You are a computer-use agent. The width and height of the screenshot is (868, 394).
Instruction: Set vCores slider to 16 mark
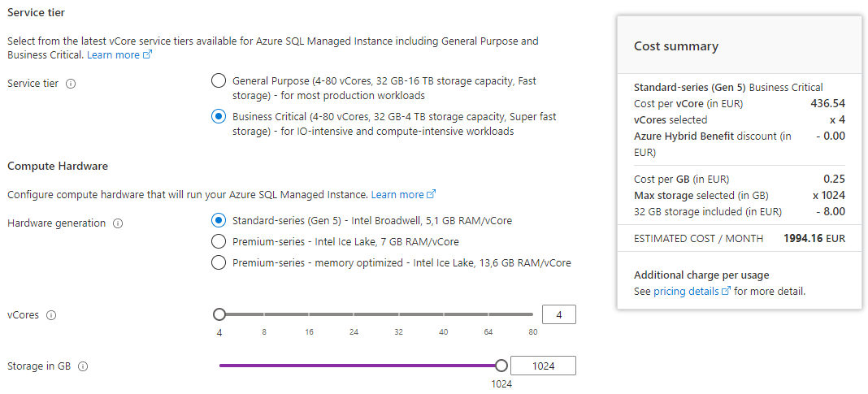tap(309, 314)
